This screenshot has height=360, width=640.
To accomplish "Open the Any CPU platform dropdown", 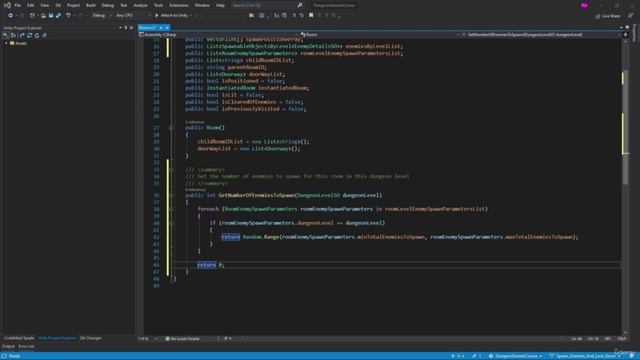I will tap(133, 16).
